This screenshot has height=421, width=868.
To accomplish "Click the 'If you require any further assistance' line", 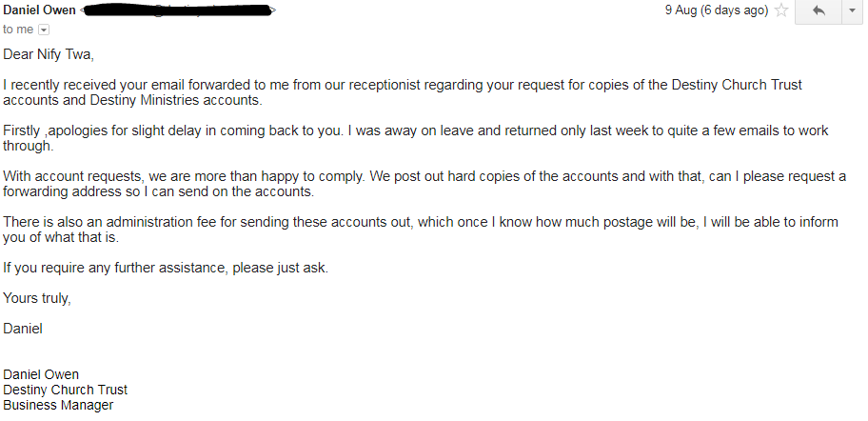I will pyautogui.click(x=166, y=268).
